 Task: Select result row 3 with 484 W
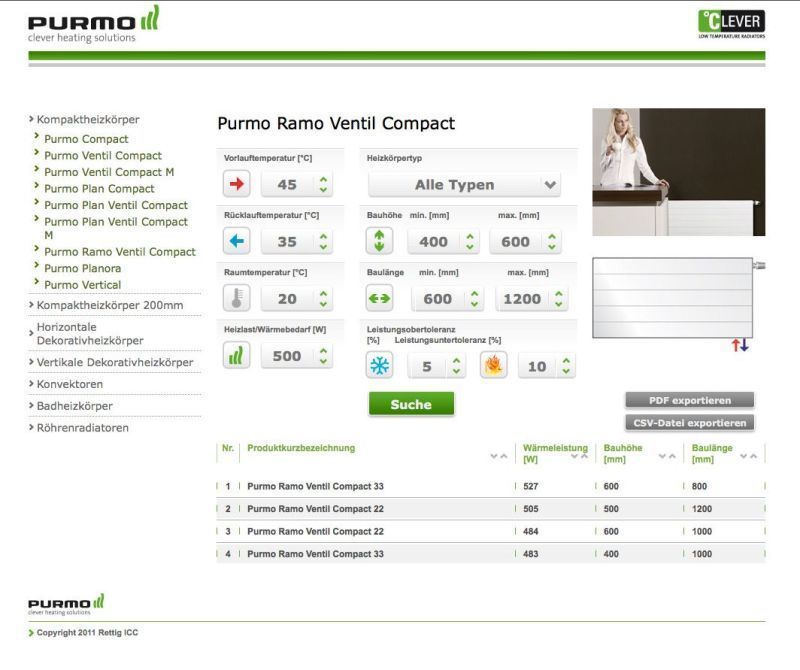491,531
